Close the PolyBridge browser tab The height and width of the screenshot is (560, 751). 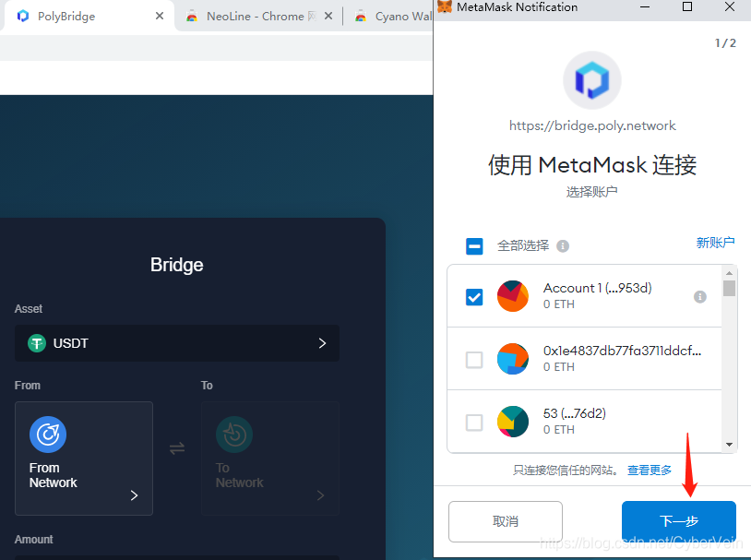(x=160, y=17)
